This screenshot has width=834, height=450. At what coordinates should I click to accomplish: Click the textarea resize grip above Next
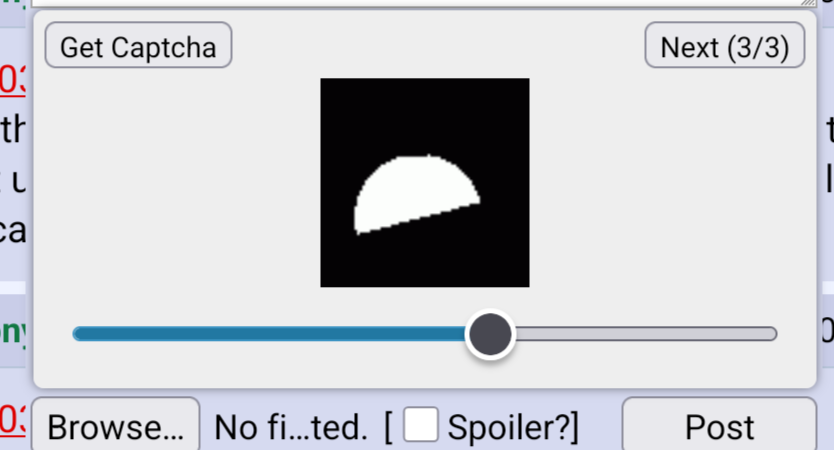(808, 3)
